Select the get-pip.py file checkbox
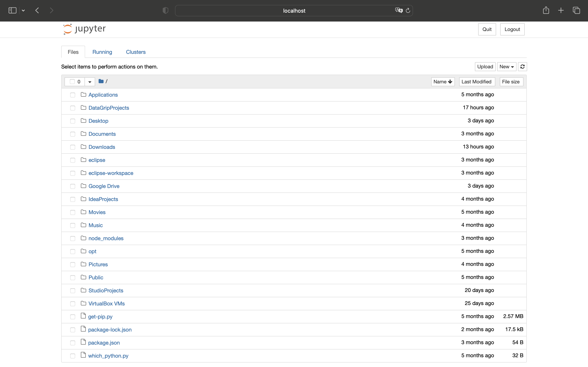The height and width of the screenshot is (367, 588). point(72,317)
